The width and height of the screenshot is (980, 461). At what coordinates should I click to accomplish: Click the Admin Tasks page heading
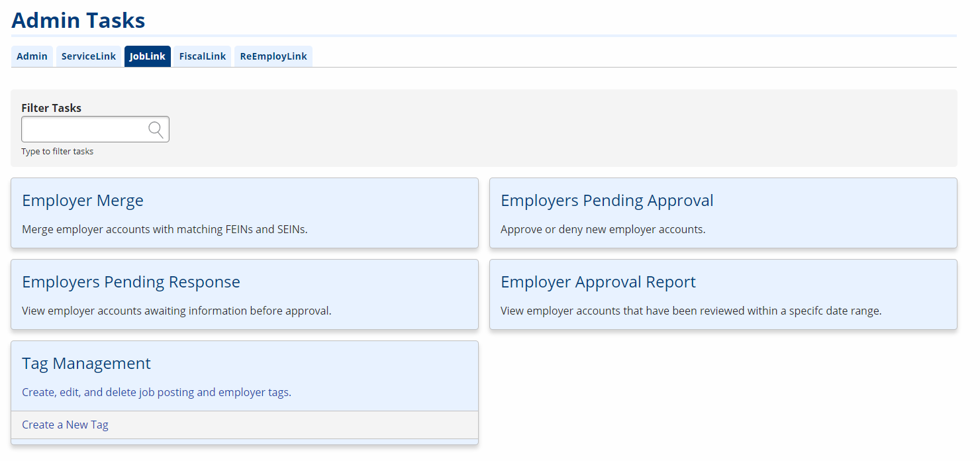(x=78, y=20)
